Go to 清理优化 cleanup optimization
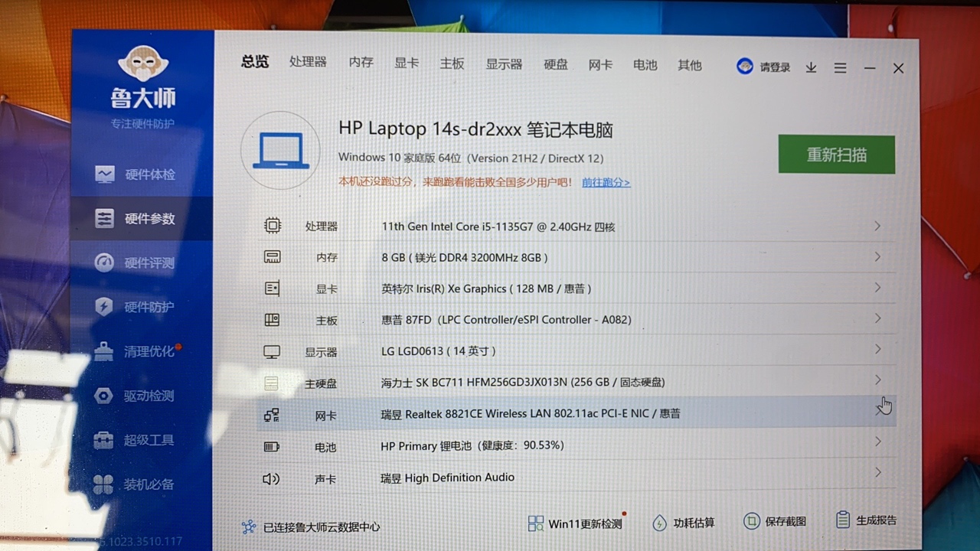Viewport: 980px width, 551px height. click(149, 352)
